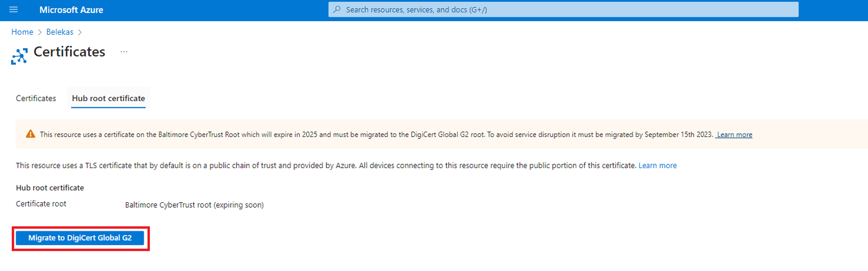The height and width of the screenshot is (271, 868).
Task: Click Migrate to DigiCert Global G2 button
Action: coord(80,238)
